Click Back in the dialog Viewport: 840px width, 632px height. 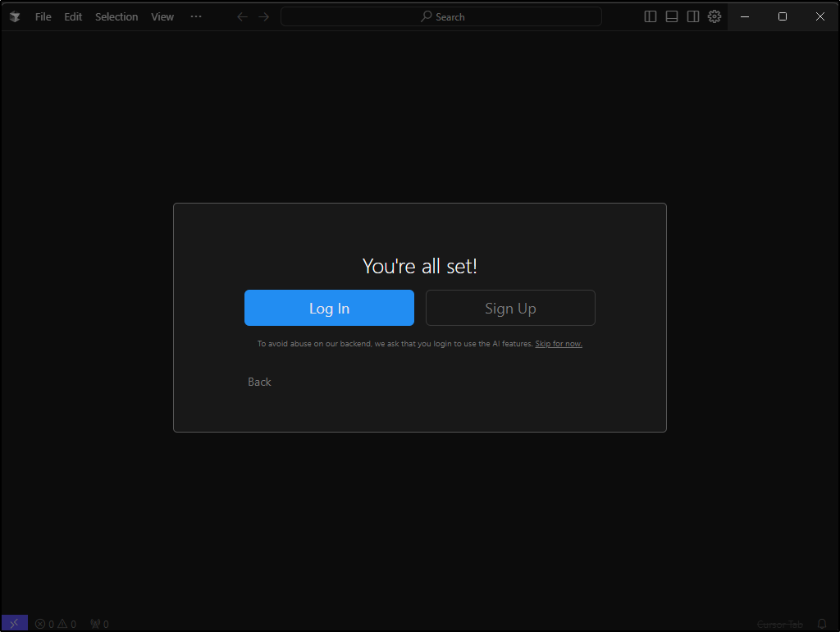pos(259,382)
